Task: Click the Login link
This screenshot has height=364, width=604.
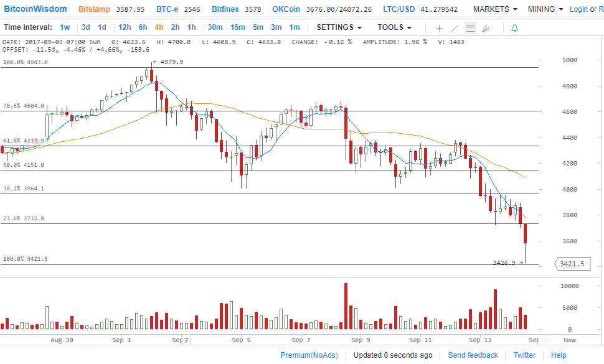Action: point(578,9)
